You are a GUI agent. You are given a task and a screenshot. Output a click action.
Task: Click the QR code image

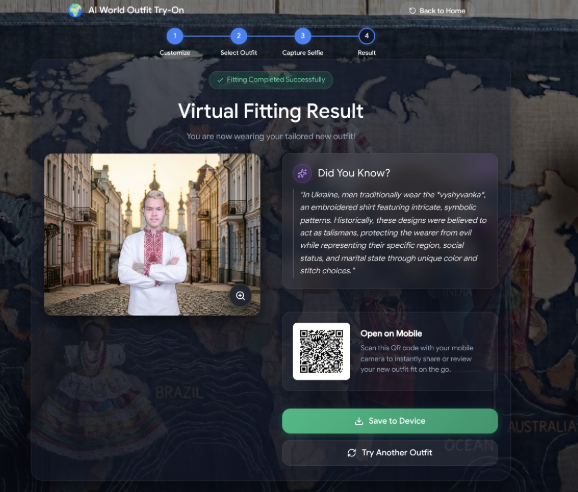(321, 351)
